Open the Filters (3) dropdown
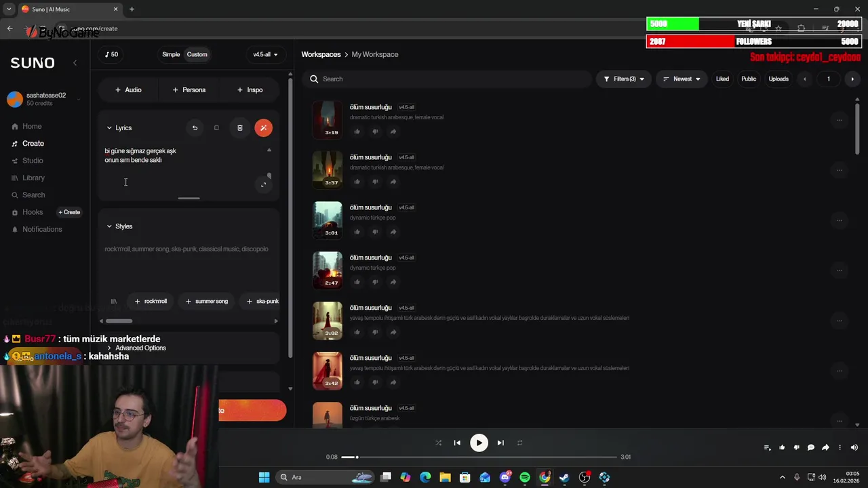This screenshot has width=868, height=488. pos(623,79)
